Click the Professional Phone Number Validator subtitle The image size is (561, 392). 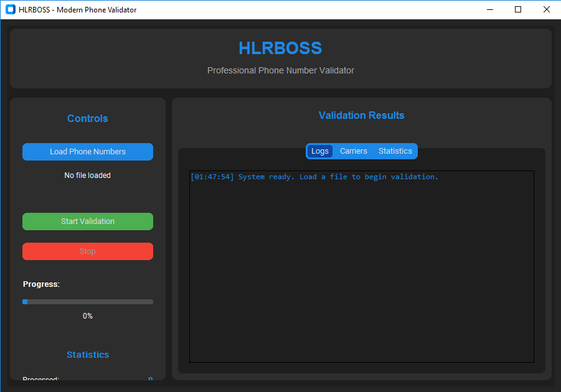tap(280, 70)
